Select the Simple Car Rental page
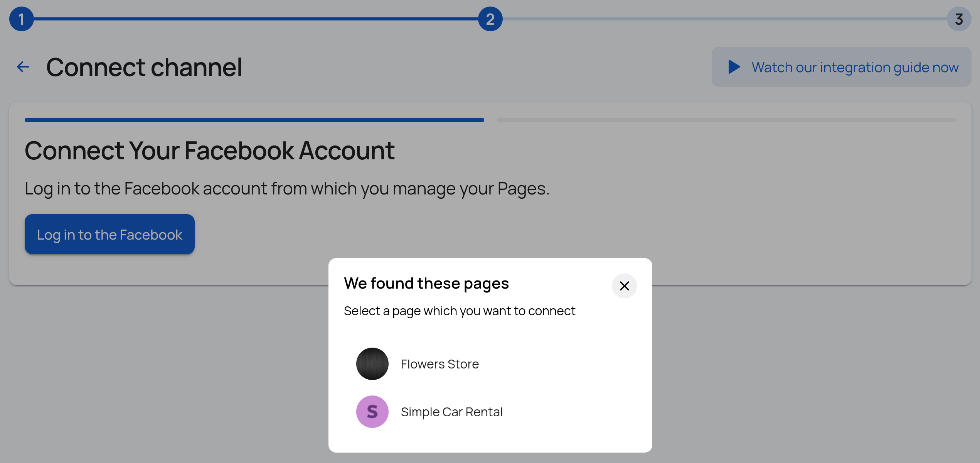Image resolution: width=980 pixels, height=463 pixels. click(x=451, y=412)
